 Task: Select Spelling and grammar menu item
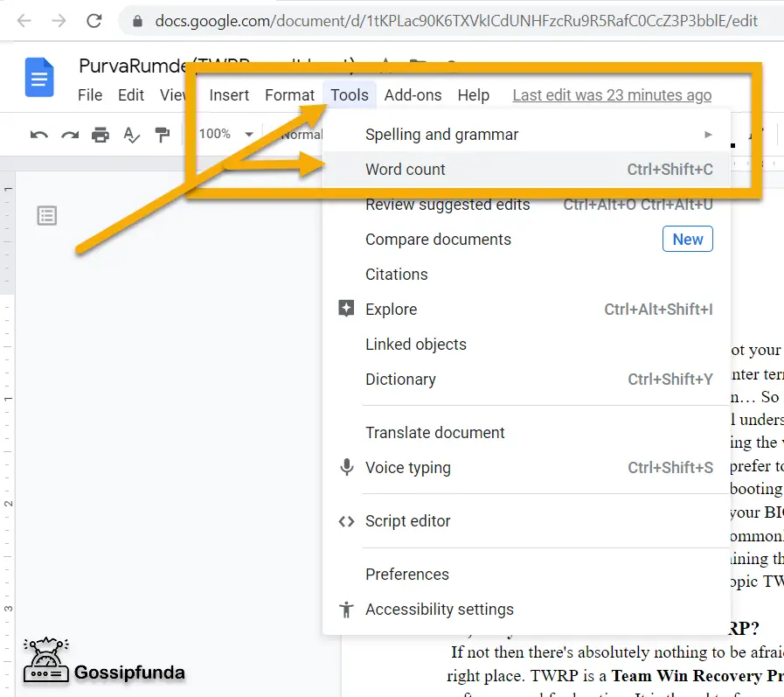click(527, 134)
